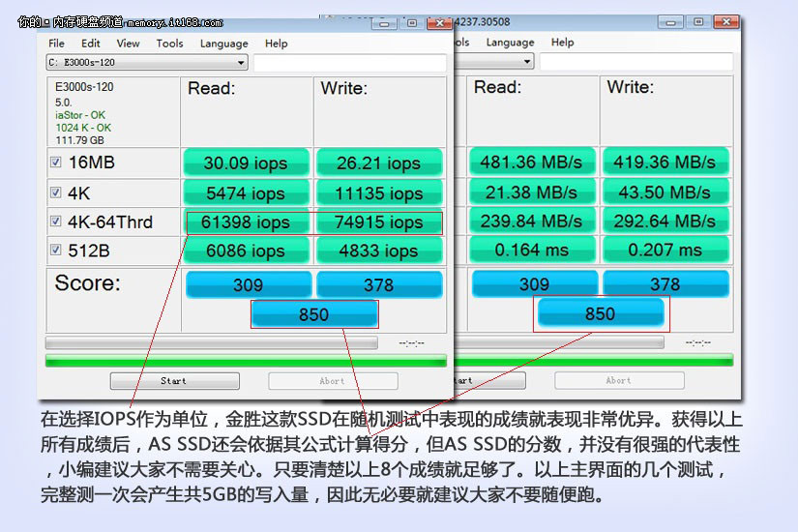
Task: Maximize the right AS SSD window
Action: click(x=698, y=22)
